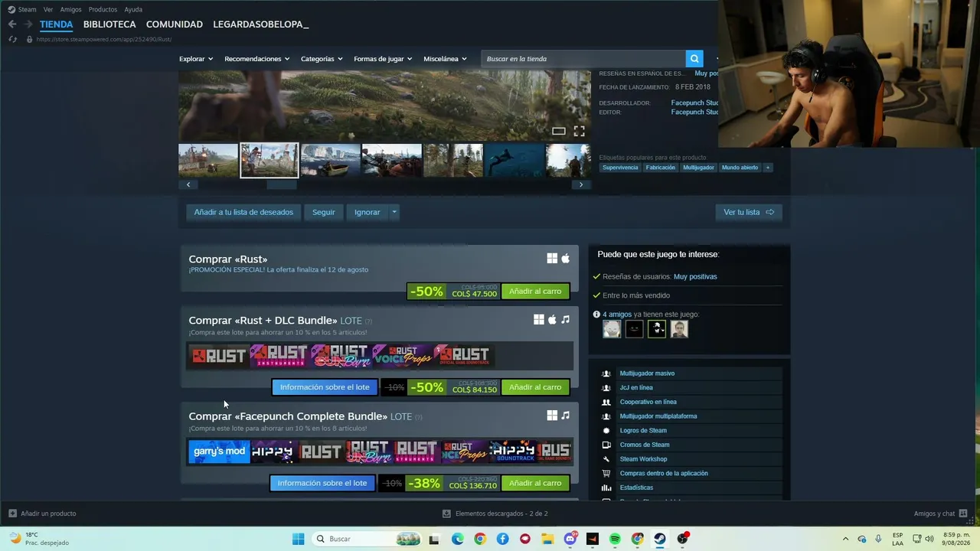The height and width of the screenshot is (551, 980).
Task: Click the Multijugador masivo feature icon
Action: pyautogui.click(x=606, y=373)
